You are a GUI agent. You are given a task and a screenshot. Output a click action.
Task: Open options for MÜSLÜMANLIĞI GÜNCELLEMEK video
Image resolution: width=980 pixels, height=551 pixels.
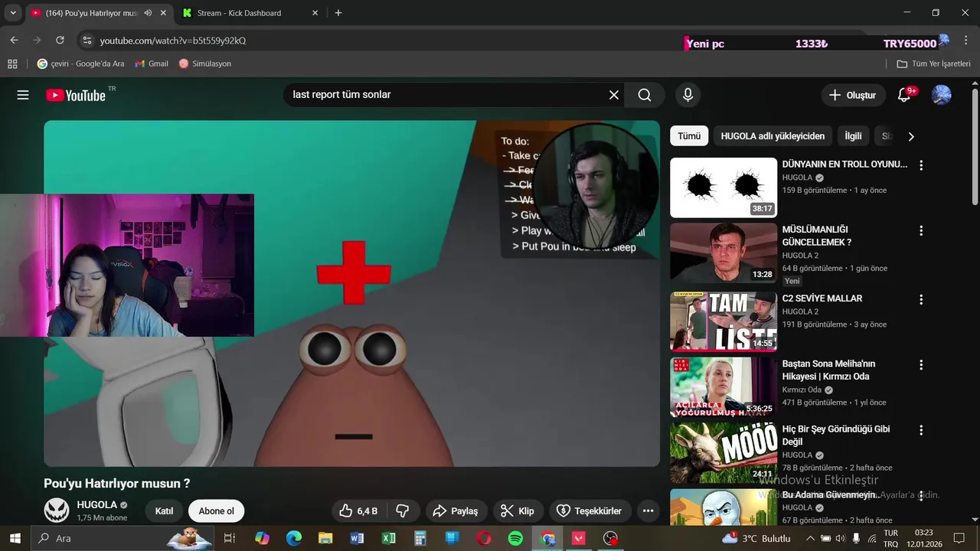(921, 230)
